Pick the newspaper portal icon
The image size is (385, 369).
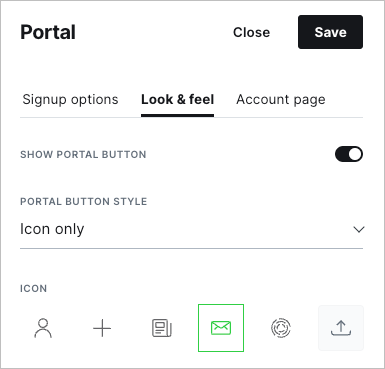click(x=162, y=328)
